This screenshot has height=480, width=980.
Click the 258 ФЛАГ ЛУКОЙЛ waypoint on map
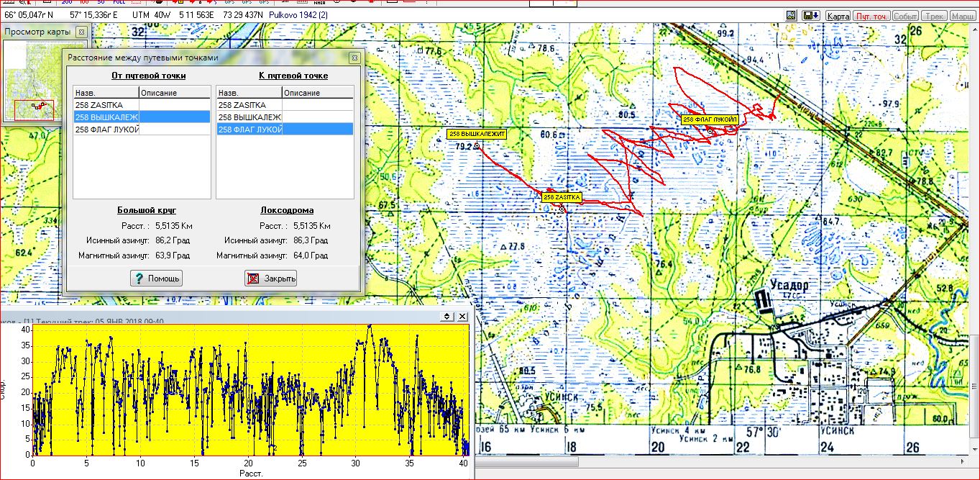click(x=710, y=120)
